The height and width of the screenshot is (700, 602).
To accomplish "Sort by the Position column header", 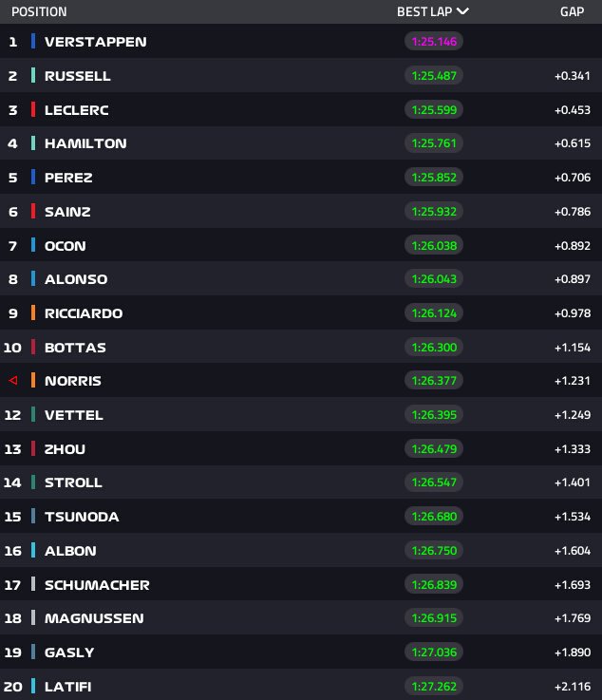I will tap(39, 12).
